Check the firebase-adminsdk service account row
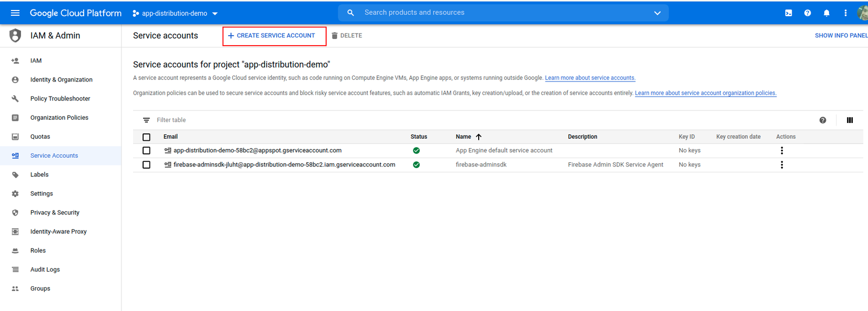Image resolution: width=868 pixels, height=311 pixels. click(x=146, y=165)
